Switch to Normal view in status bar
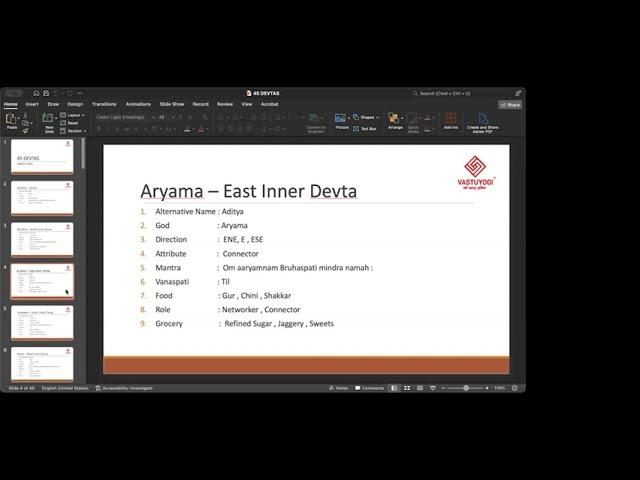This screenshot has width=640, height=480. 394,388
